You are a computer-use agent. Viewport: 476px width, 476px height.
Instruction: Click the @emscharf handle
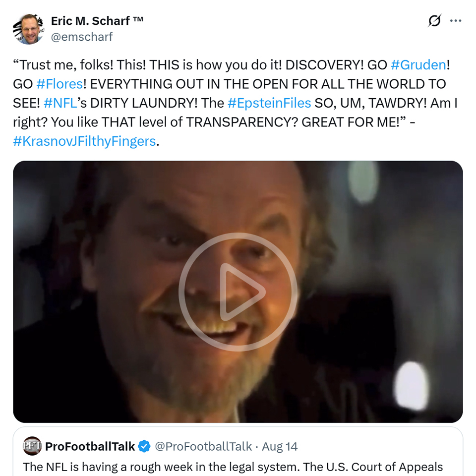click(x=82, y=37)
